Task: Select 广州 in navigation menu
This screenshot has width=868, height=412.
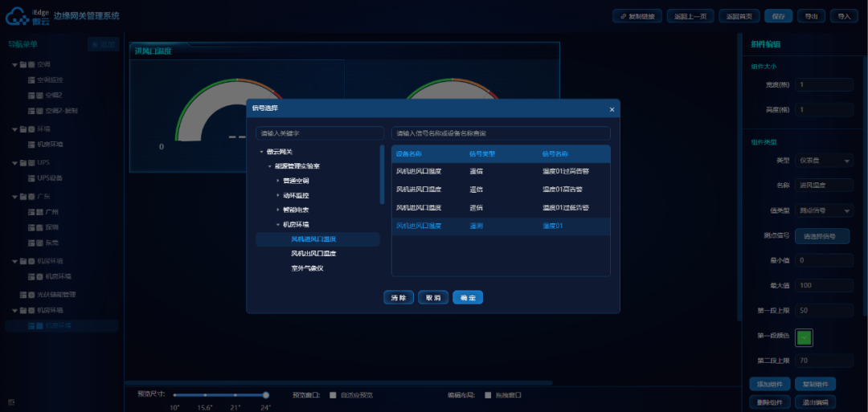Action: point(52,212)
